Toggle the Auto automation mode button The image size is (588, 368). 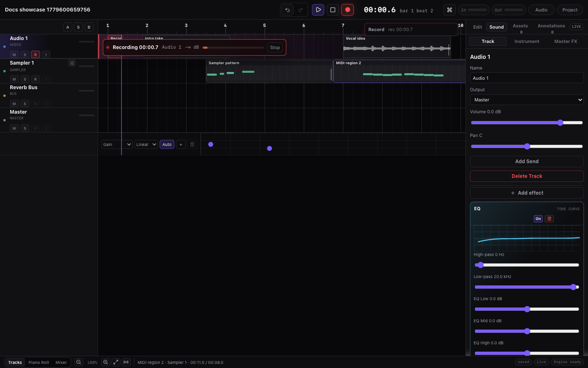tap(167, 144)
